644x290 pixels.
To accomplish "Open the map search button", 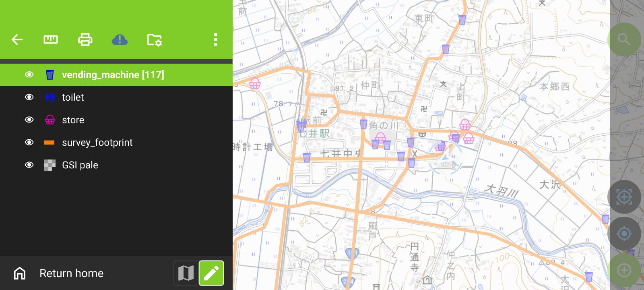I will [x=624, y=39].
